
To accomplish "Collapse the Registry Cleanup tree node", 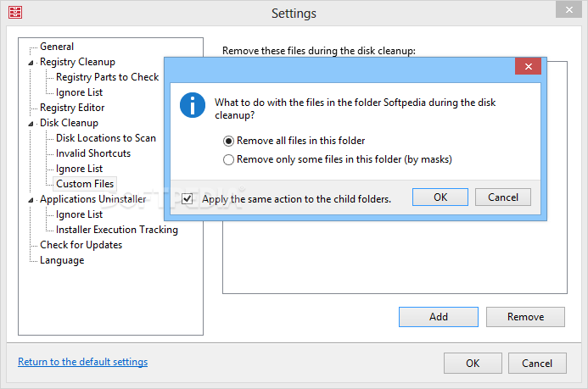I will (x=31, y=63).
